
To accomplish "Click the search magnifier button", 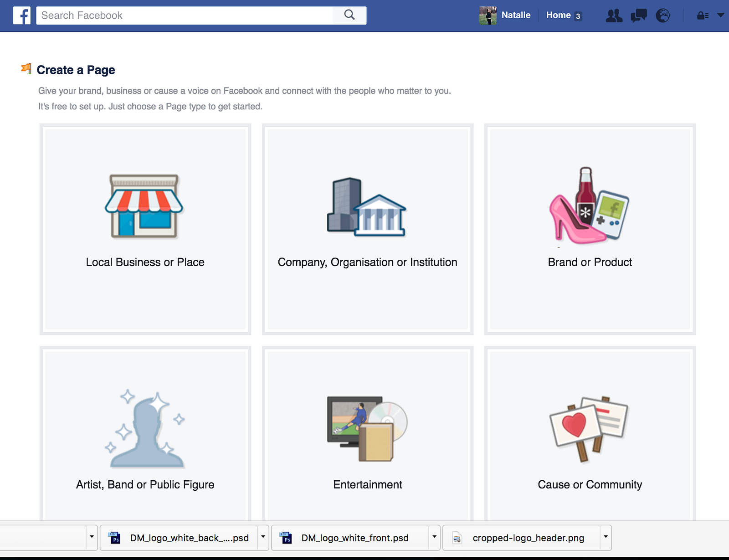I will [349, 15].
